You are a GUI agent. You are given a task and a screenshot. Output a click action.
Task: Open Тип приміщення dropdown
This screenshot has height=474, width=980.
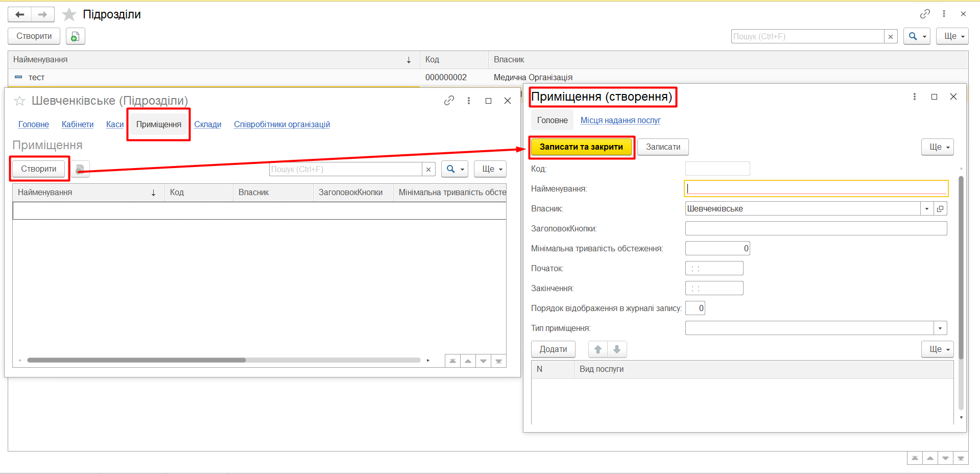click(940, 328)
